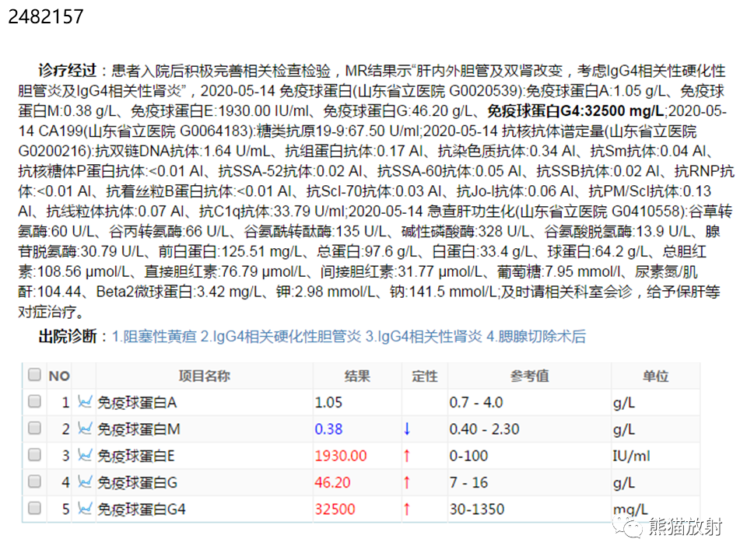Open trend chart icon for 免疫球蛋白A
747x560 pixels.
84,402
